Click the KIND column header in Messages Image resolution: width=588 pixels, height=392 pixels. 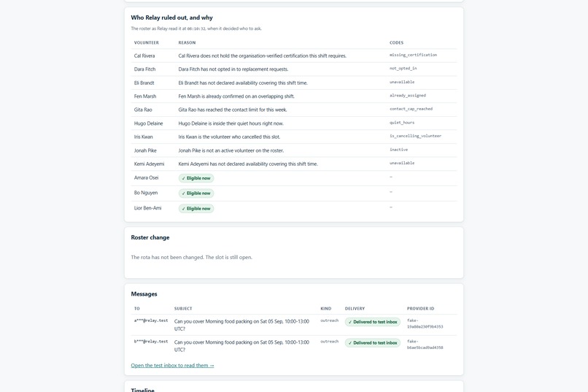pyautogui.click(x=326, y=309)
